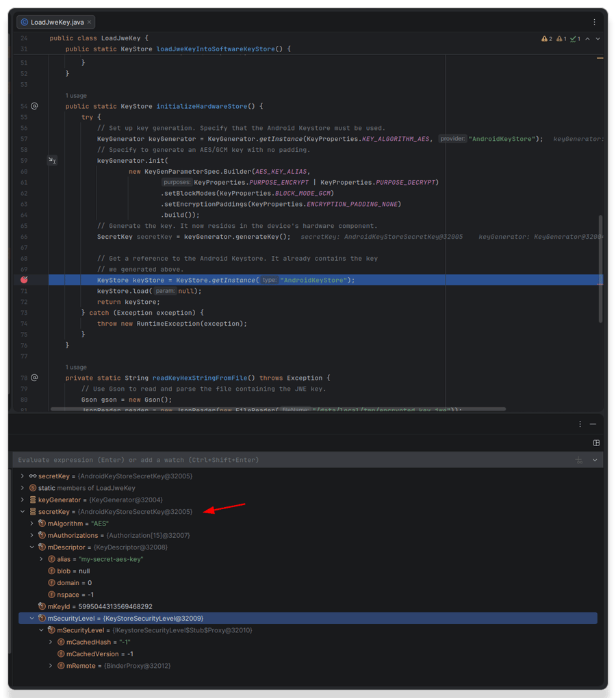This screenshot has height=698, width=616.
Task: Click the add-watch plus icon beside the evaluate field
Action: pos(579,459)
